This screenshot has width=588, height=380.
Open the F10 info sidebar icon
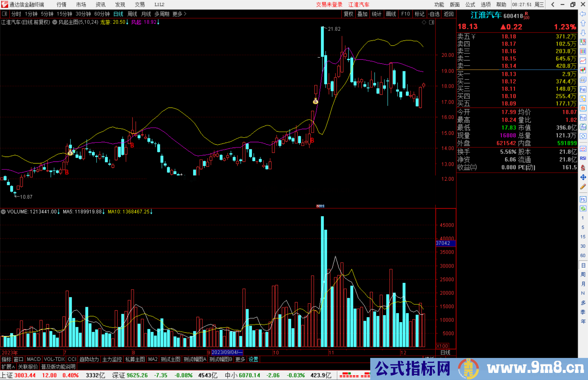click(583, 90)
